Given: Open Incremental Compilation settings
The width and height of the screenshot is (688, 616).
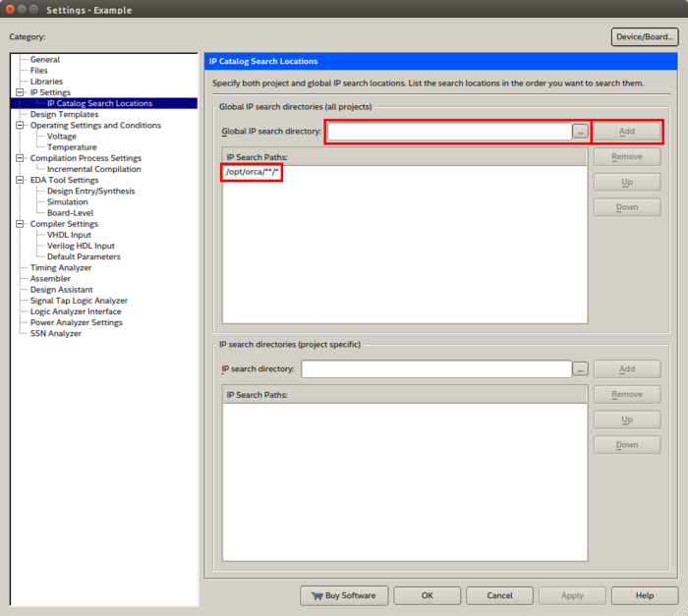Looking at the screenshot, I should [x=94, y=169].
